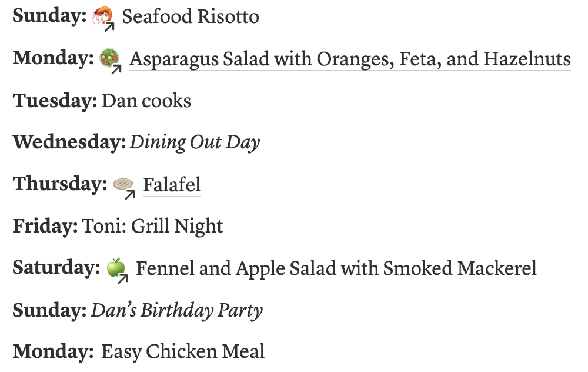
Task: Click the link arrow under apple icon
Action: (123, 278)
